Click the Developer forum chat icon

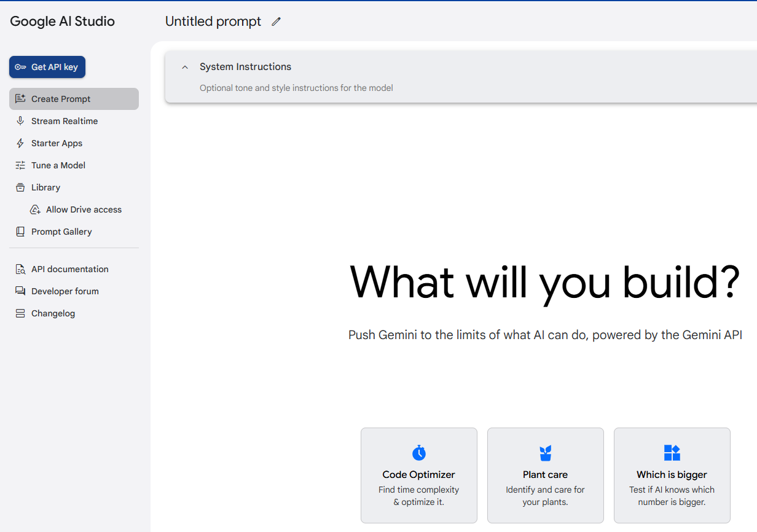point(20,291)
